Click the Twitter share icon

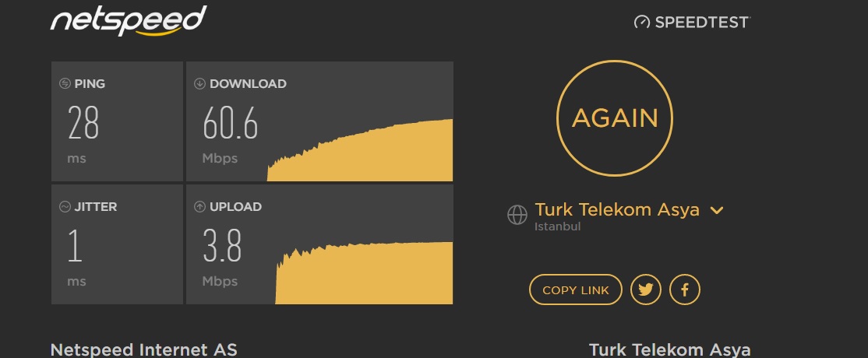pos(645,290)
